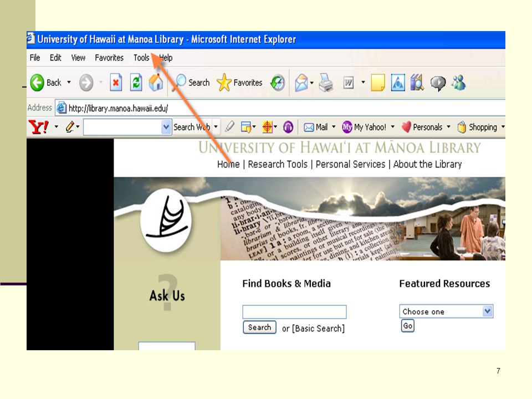Expand the My Yahoo! dropdown arrow
Screen dimensions: 532x399
pyautogui.click(x=392, y=126)
